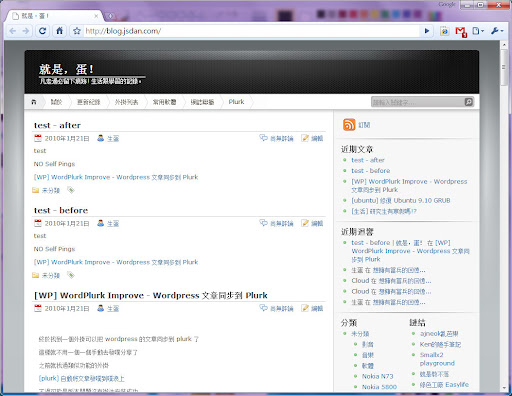Open a new tab with the plus button
The height and width of the screenshot is (396, 512).
click(x=110, y=16)
